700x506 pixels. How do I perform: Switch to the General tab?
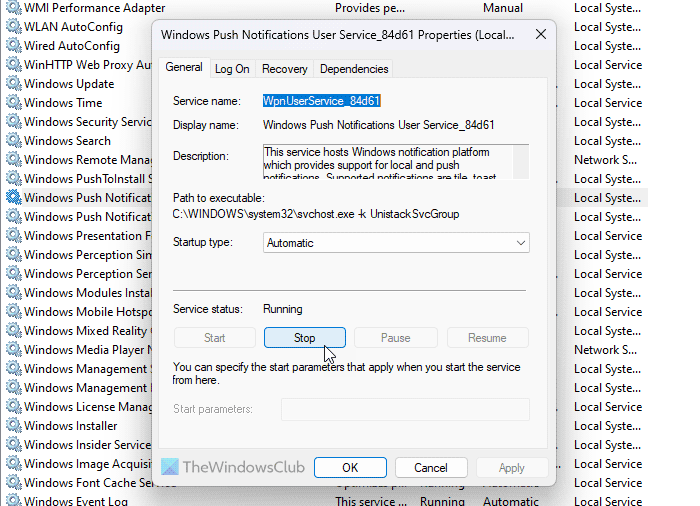coord(183,67)
